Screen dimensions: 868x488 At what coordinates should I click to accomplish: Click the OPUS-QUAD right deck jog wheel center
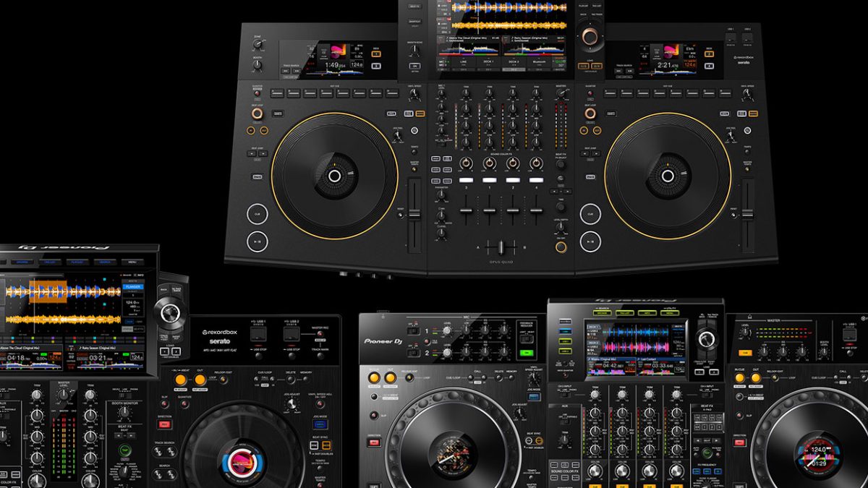tap(668, 176)
